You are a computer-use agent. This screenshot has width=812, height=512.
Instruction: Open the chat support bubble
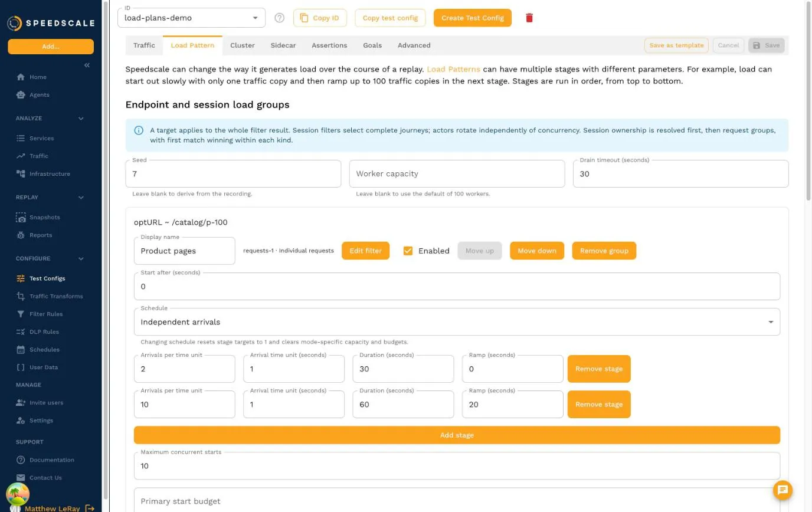783,490
